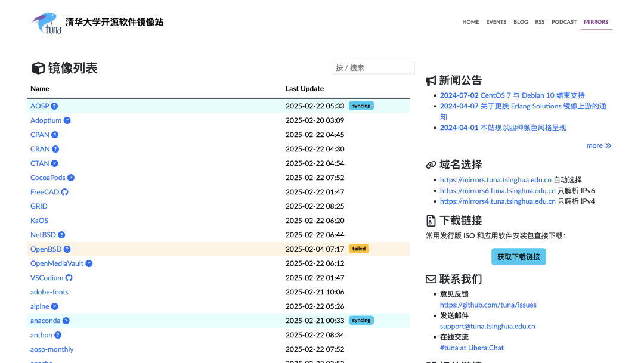Image resolution: width=644 pixels, height=363 pixels.
Task: Open AOSP help question-mark icon
Action: [55, 106]
